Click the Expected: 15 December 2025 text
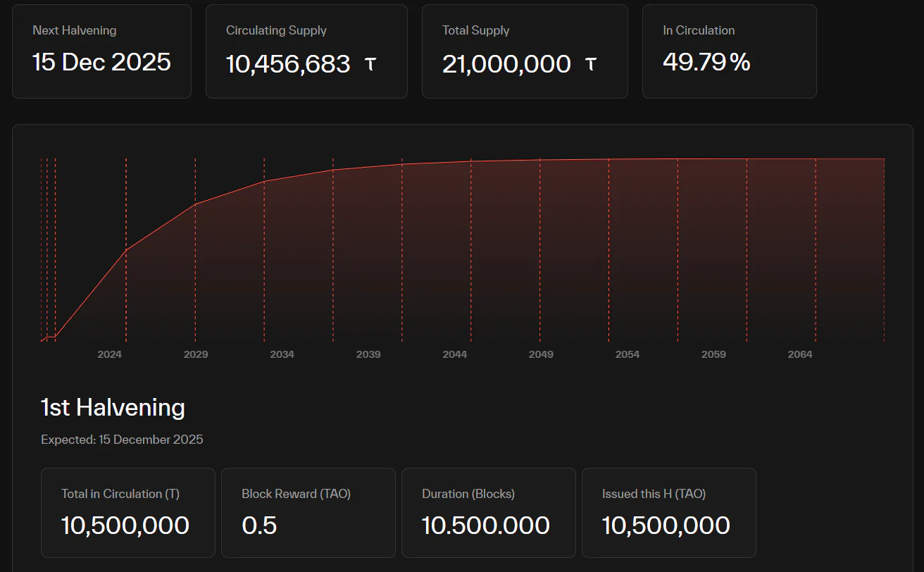Image resolution: width=924 pixels, height=572 pixels. click(x=122, y=439)
